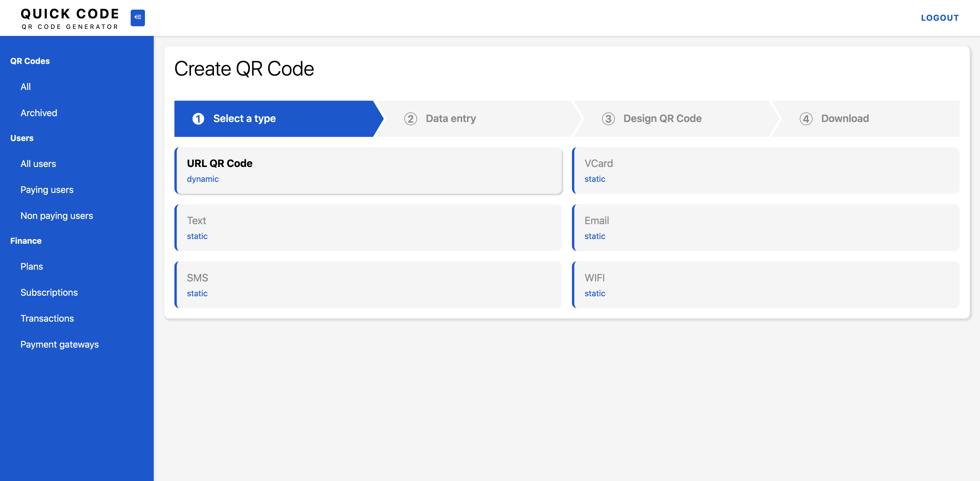Choose the URL QR Code dynamic type

click(x=368, y=171)
